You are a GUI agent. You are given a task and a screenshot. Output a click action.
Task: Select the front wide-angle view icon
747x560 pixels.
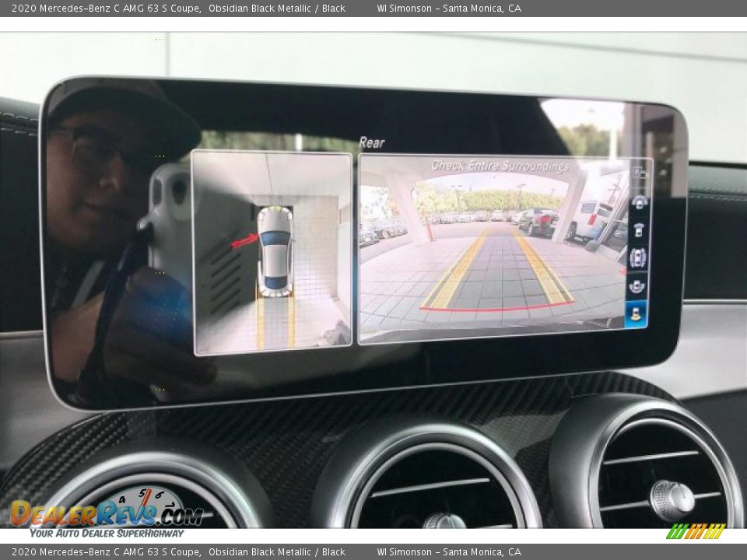tap(640, 202)
